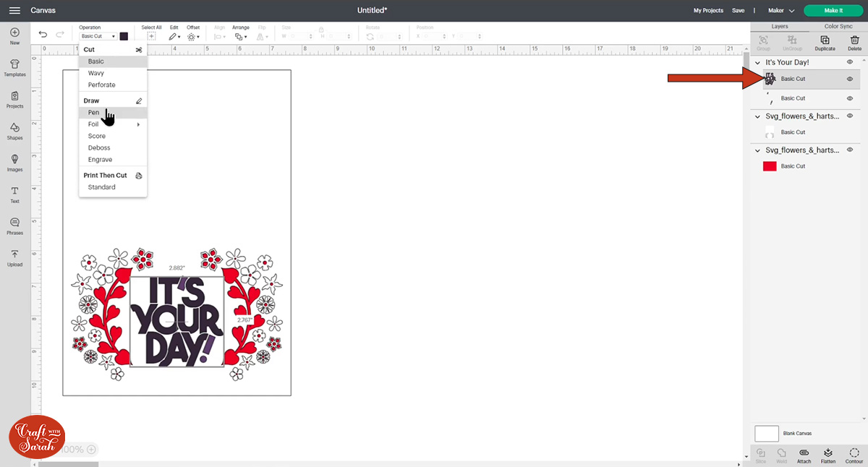The height and width of the screenshot is (467, 868).
Task: Open the Maker machine dropdown
Action: (781, 10)
